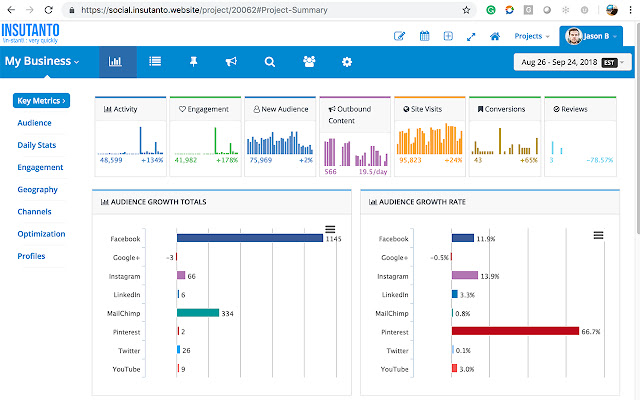Image resolution: width=640 pixels, height=400 pixels.
Task: Click the "AUDIENCE GROWTH RATE" heading
Action: point(422,202)
